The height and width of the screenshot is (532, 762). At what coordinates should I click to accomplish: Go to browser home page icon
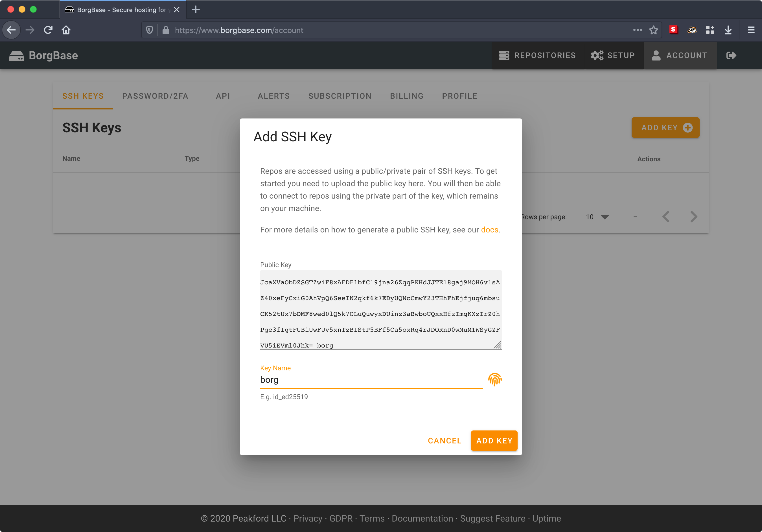click(x=66, y=30)
